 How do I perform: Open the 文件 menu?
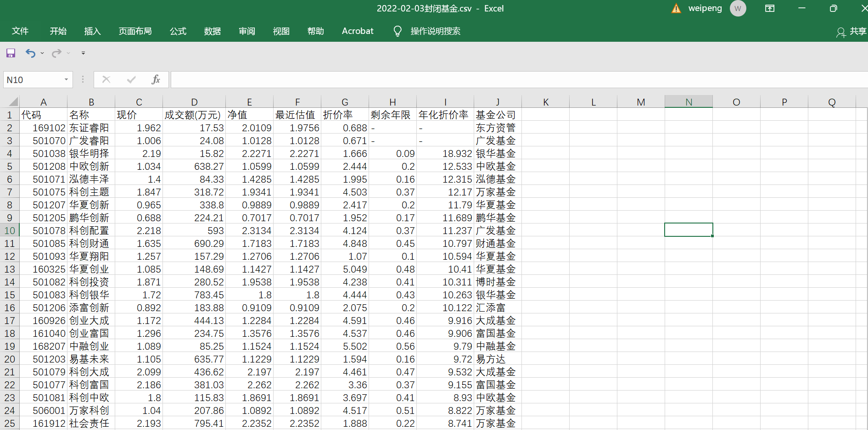point(20,31)
